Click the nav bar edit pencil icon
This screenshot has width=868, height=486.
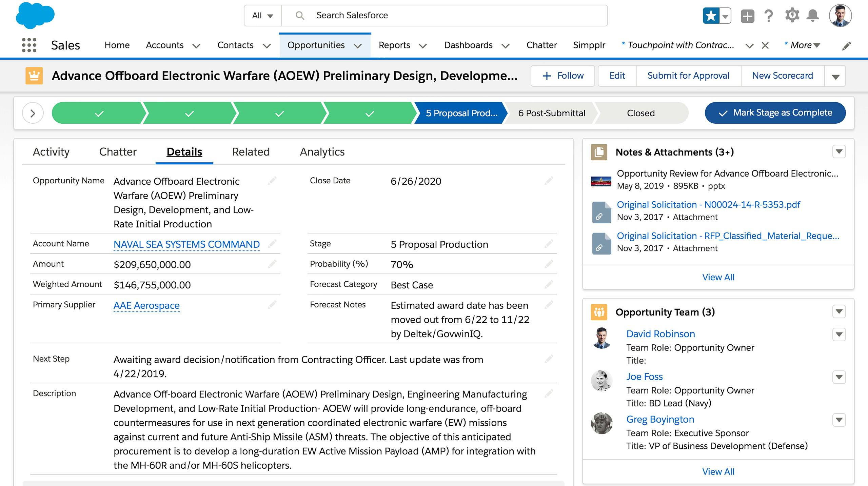pos(847,45)
